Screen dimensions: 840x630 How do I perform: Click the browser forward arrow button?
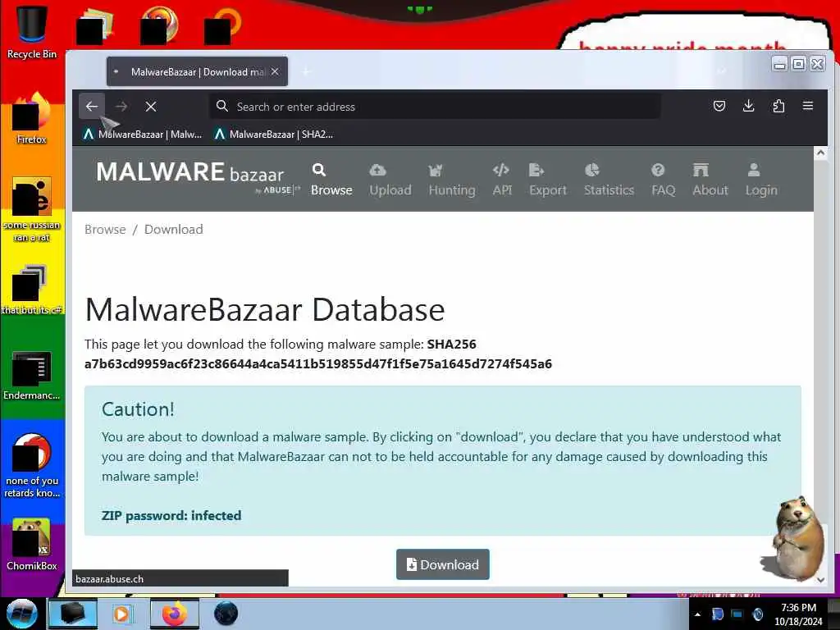[x=121, y=107]
